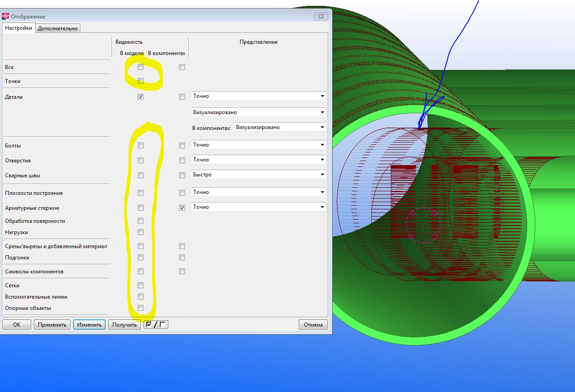Expand Арматурные стержни representation dropdown
Viewport: 575px width, 392px height.
click(258, 207)
